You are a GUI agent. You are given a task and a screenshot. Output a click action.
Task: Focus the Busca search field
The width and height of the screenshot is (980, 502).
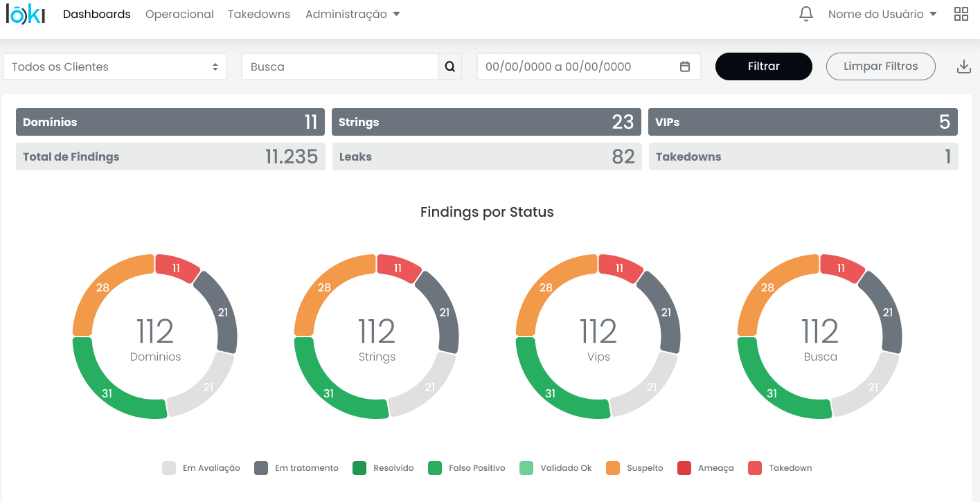(x=340, y=66)
